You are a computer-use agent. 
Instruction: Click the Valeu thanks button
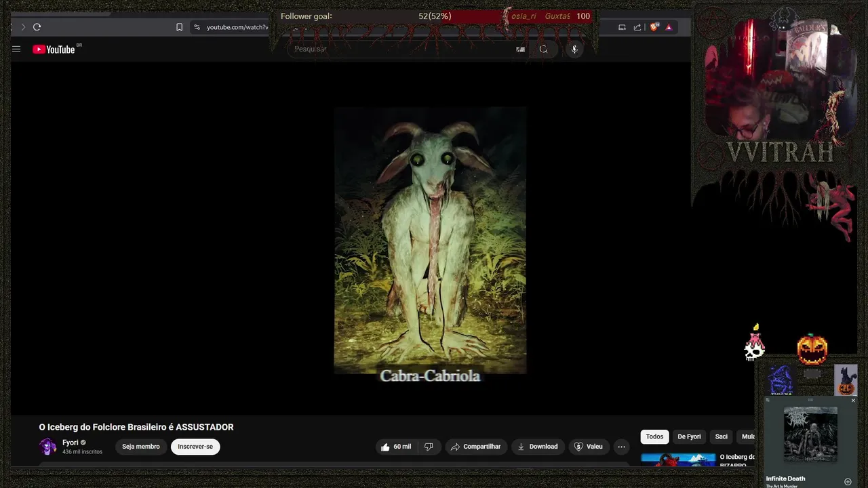coord(589,447)
